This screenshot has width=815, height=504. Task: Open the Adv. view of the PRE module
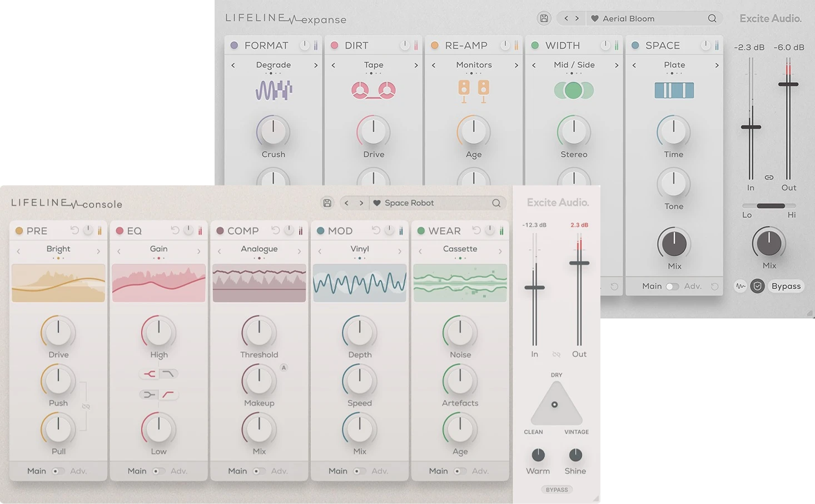click(78, 471)
